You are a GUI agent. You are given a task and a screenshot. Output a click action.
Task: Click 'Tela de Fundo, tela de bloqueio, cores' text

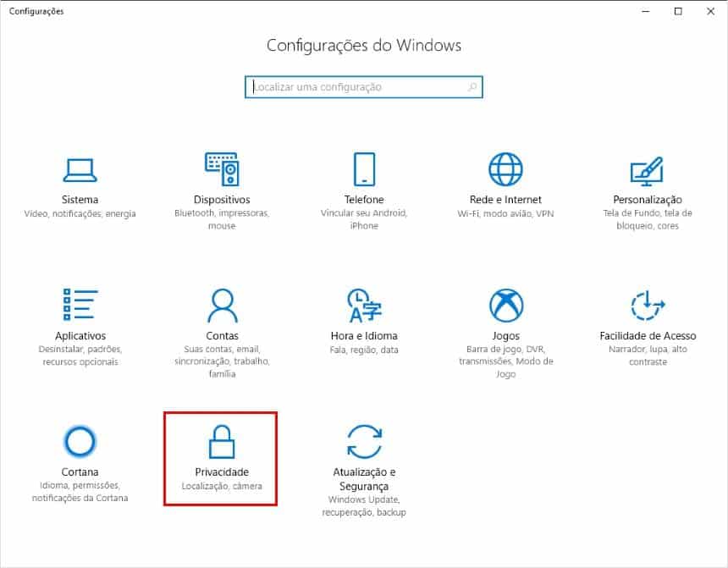pyautogui.click(x=648, y=220)
